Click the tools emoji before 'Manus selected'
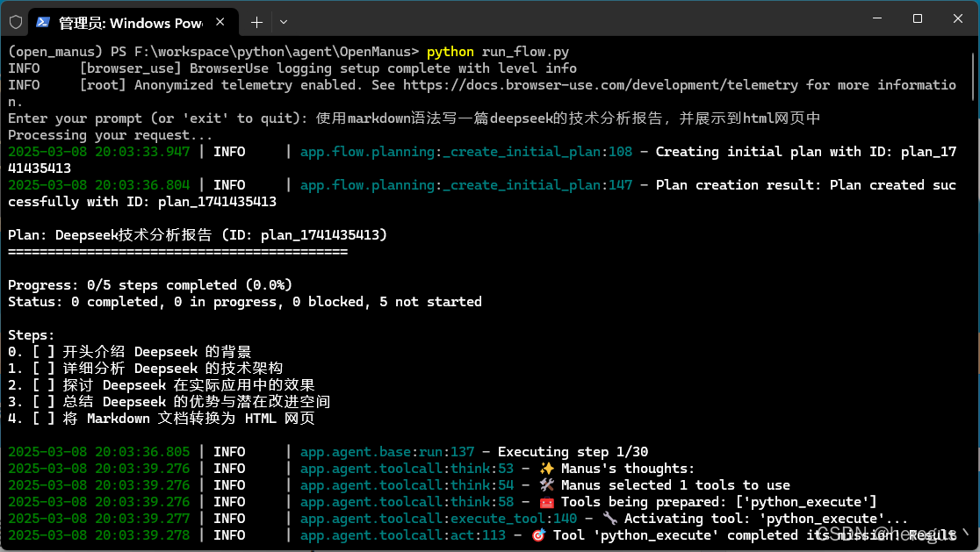 coord(547,485)
